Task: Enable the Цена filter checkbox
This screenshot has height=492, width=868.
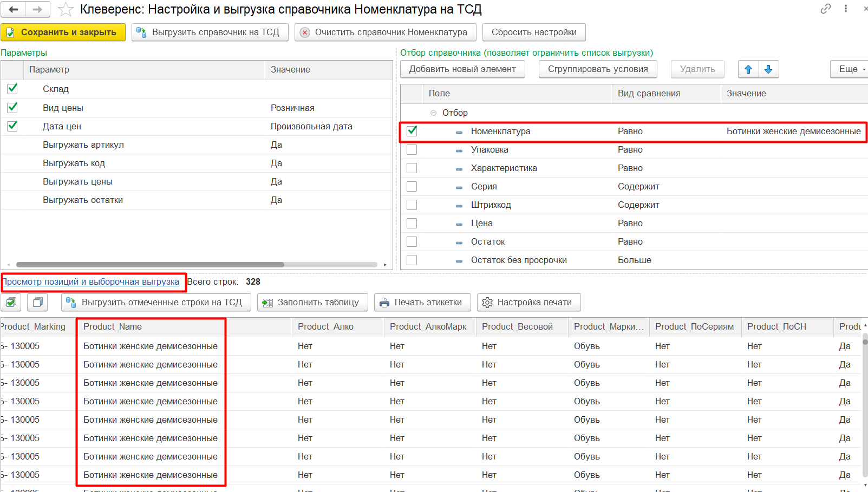Action: 412,223
